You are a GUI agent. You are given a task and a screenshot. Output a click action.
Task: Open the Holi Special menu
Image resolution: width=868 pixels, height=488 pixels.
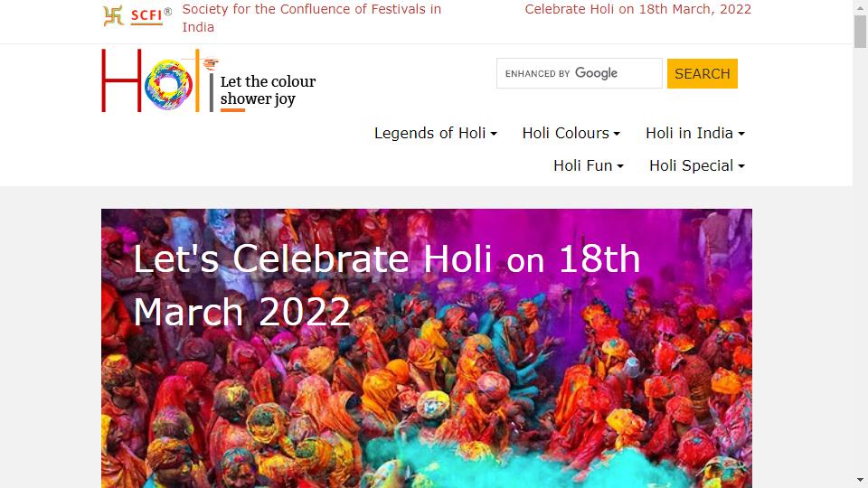tap(697, 166)
